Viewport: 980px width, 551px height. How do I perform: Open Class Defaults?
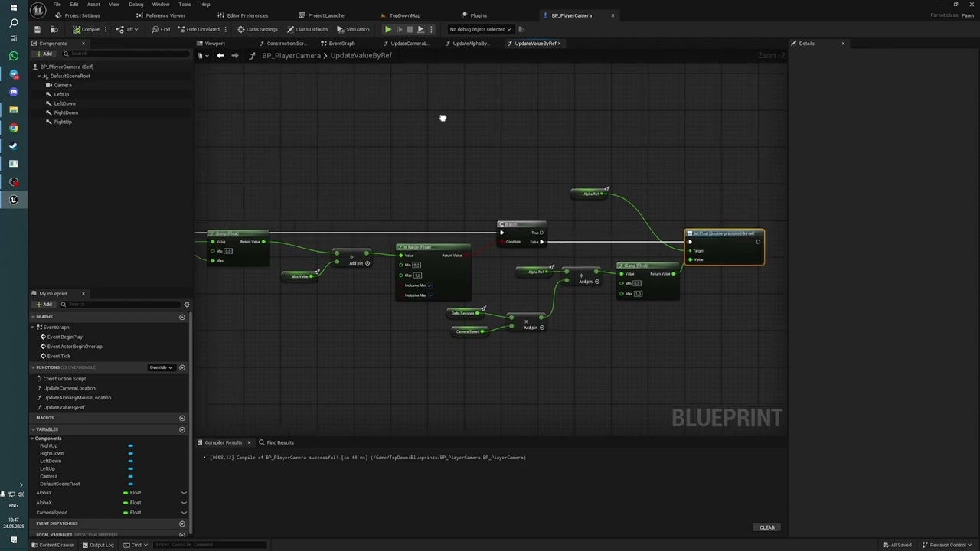click(x=308, y=29)
